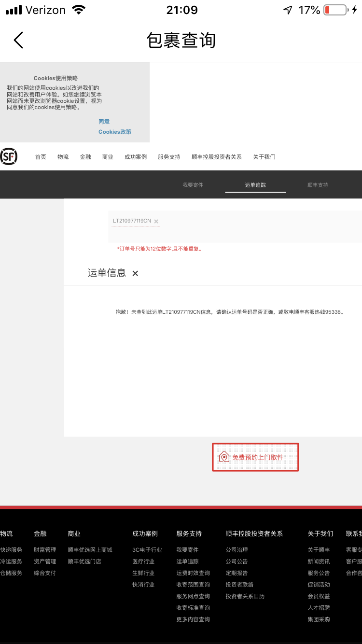Image resolution: width=362 pixels, height=644 pixels.
Task: Click the 21:09 clock in status bar
Action: [181, 10]
